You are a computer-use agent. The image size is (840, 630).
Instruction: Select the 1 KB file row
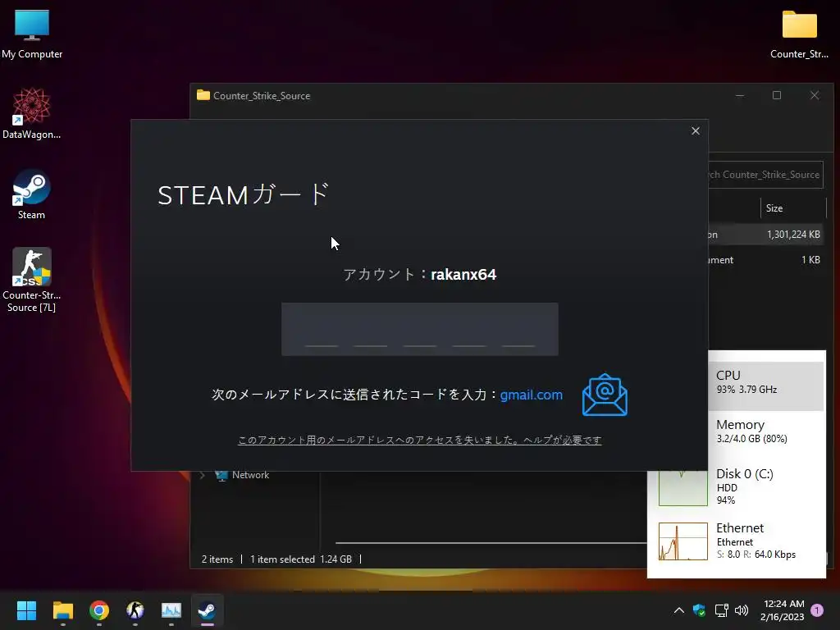click(x=766, y=260)
